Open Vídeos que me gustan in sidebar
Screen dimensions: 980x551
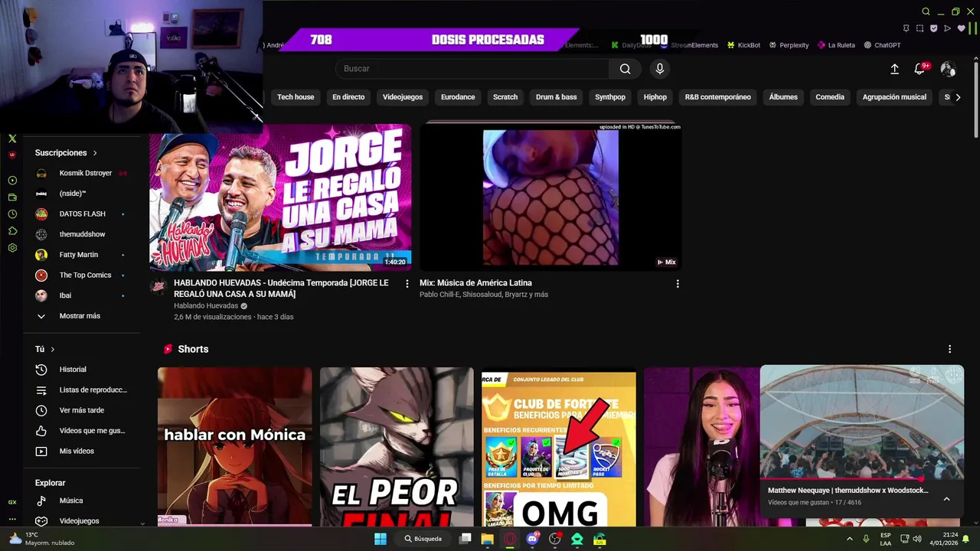(x=81, y=431)
